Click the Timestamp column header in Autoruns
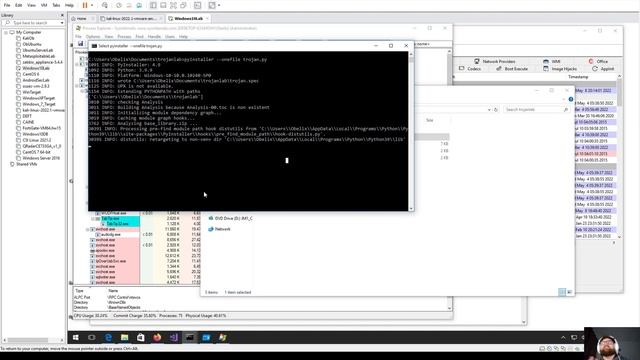 coord(578,77)
